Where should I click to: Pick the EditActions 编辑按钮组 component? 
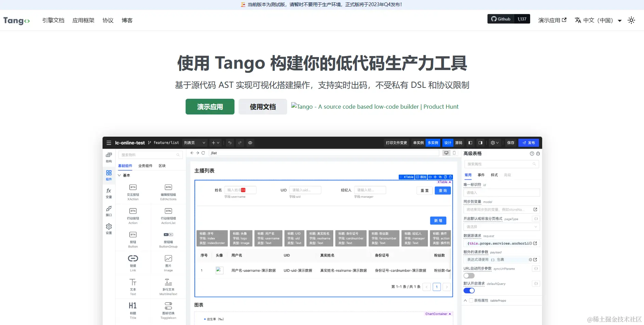[x=169, y=192]
